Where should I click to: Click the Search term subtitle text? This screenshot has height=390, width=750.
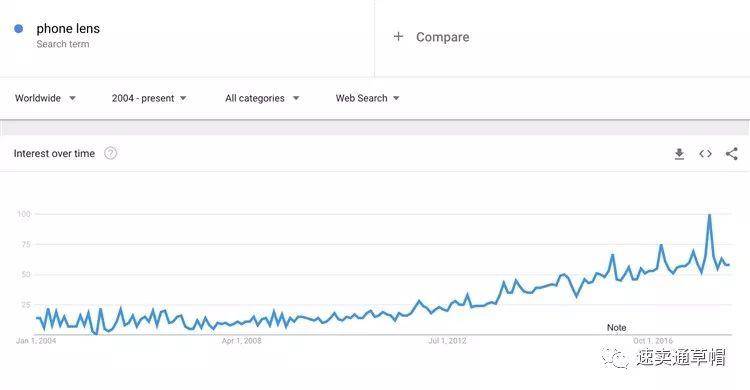(x=63, y=44)
